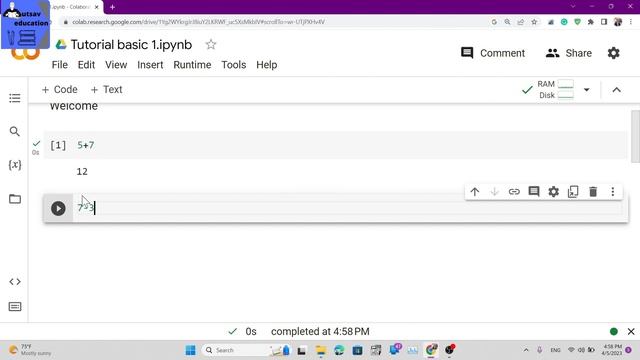Screen dimensions: 640x360
Task: Open the browser zoom magnifier icon
Action: pos(507,22)
